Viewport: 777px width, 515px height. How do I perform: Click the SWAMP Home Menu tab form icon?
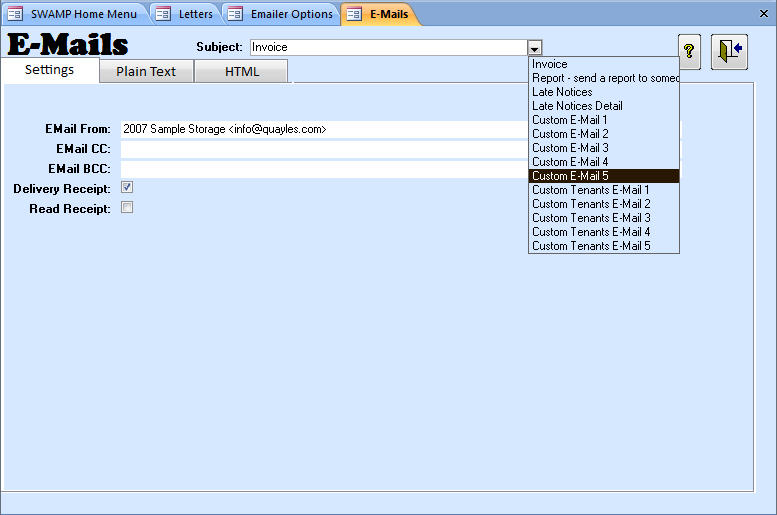tap(15, 14)
